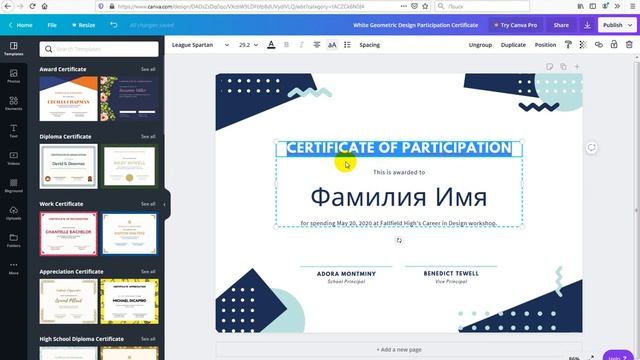Open the Resize menu
Screen dimensions: 640x360
[x=84, y=25]
